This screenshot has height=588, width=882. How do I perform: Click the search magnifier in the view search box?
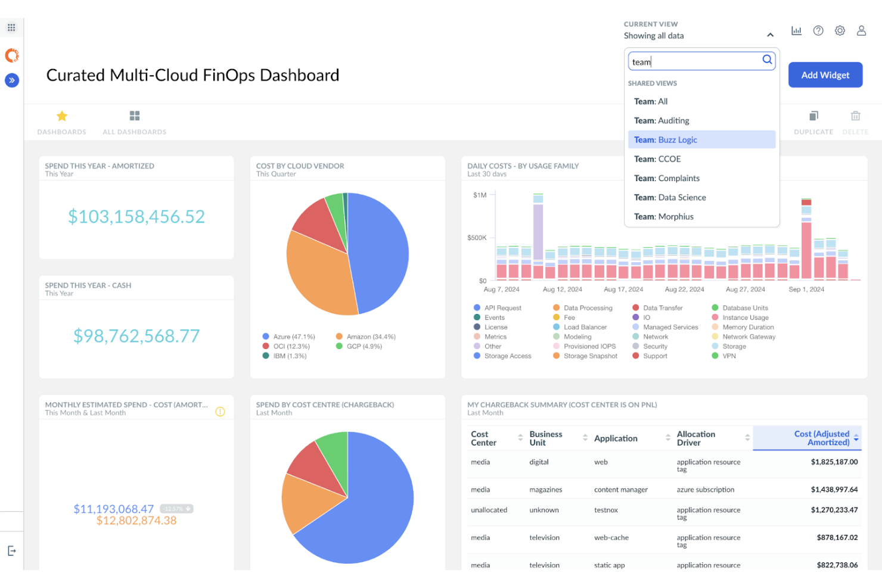[x=767, y=60]
